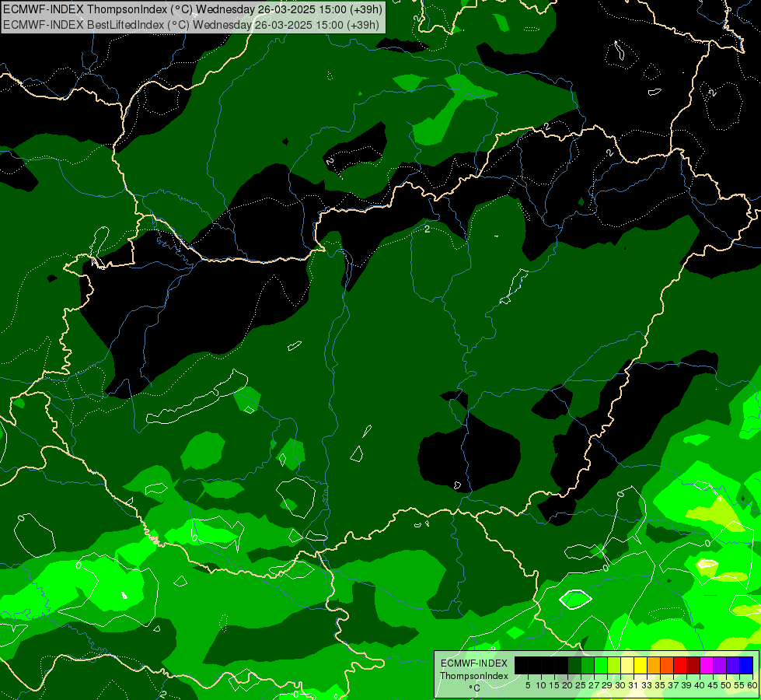Click the legend tick value 29
Screen dimensions: 761x700
tap(606, 685)
